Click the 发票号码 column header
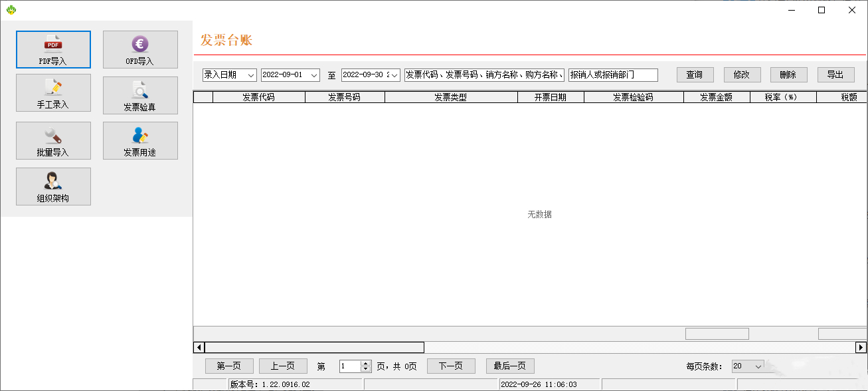Screen dimensions: 868x391 [344, 97]
